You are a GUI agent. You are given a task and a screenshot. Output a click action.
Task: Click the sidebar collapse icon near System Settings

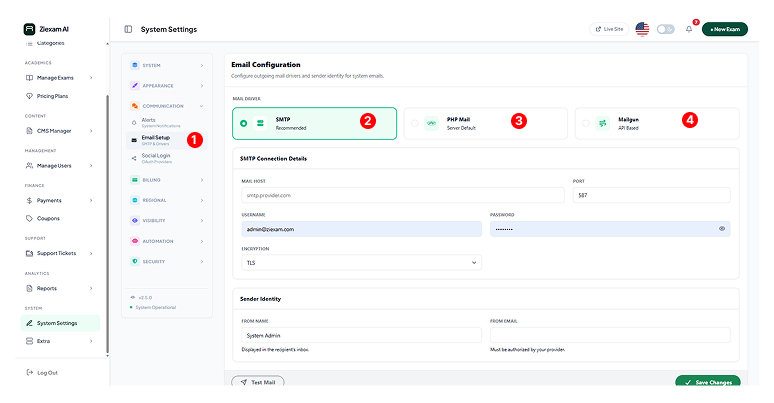coord(128,29)
